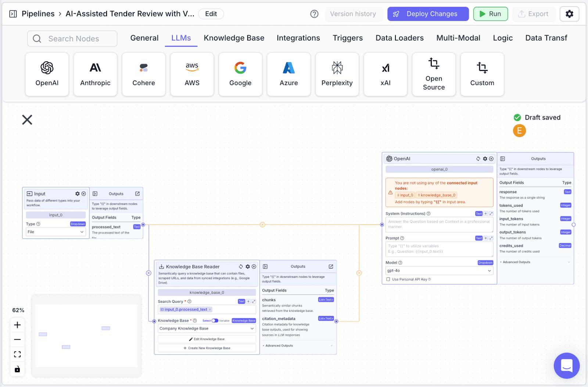Toggle Knowledge Base Select/Variable switch
588x387 pixels.
[215, 320]
